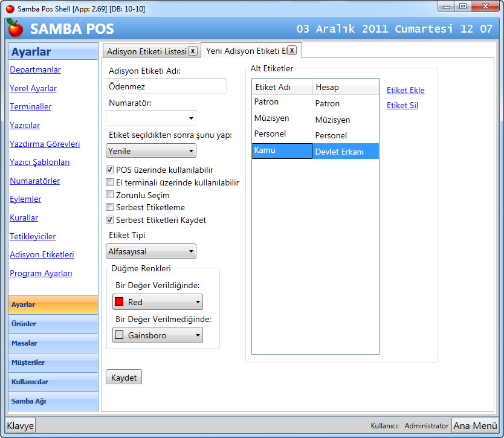The image size is (504, 438).
Task: Switch to Kullanıcılar section
Action: point(53,382)
